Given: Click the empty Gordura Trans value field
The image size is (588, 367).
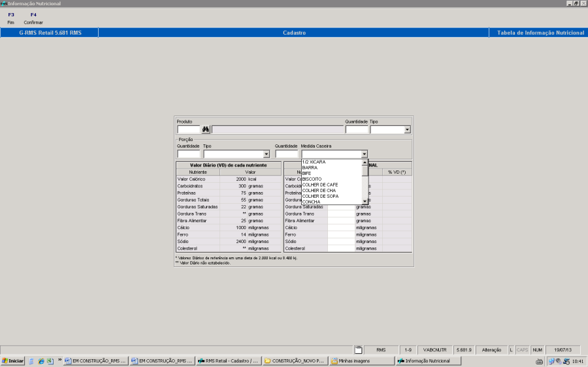Looking at the screenshot, I should pyautogui.click(x=341, y=214).
